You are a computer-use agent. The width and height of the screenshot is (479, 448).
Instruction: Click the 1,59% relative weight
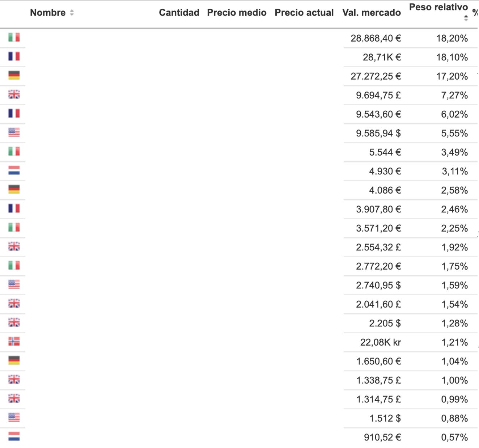click(x=454, y=285)
